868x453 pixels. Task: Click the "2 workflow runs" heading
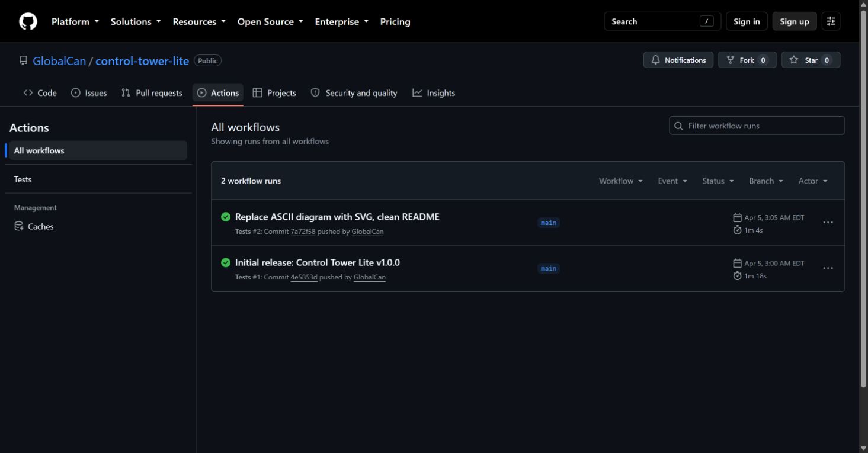coord(251,181)
